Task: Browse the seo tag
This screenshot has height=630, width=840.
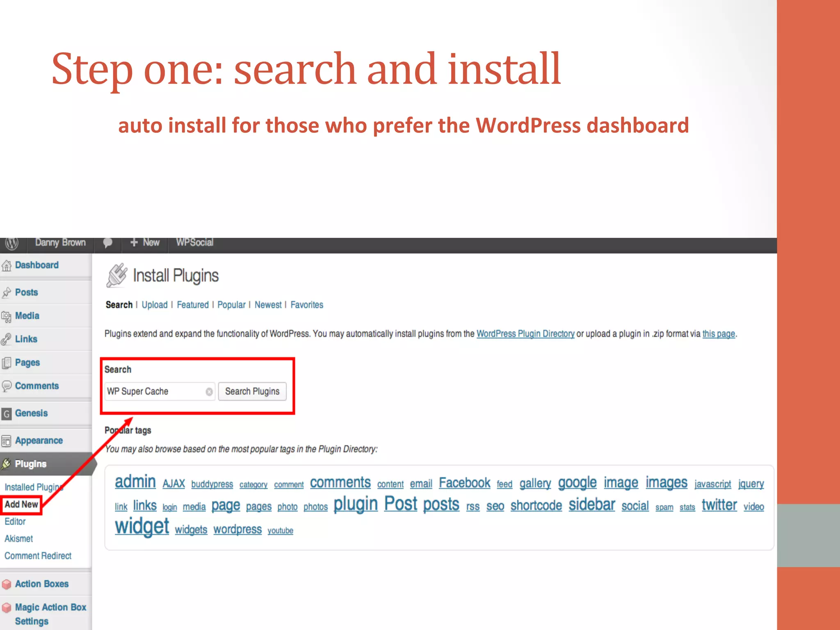Action: click(495, 506)
